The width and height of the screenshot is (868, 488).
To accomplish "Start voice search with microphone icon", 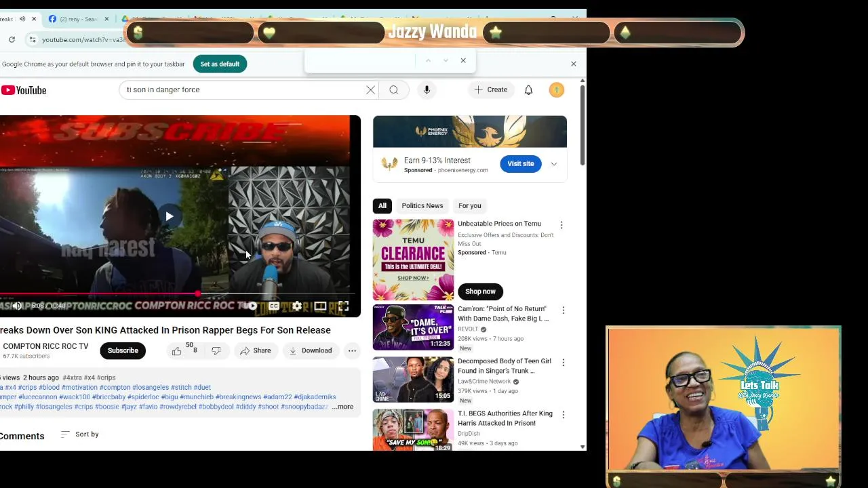I will (x=427, y=89).
